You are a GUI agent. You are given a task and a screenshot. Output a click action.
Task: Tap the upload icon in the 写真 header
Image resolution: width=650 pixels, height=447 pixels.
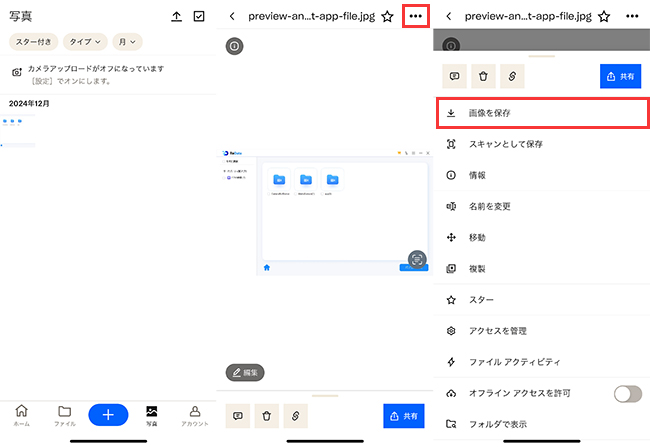click(177, 17)
